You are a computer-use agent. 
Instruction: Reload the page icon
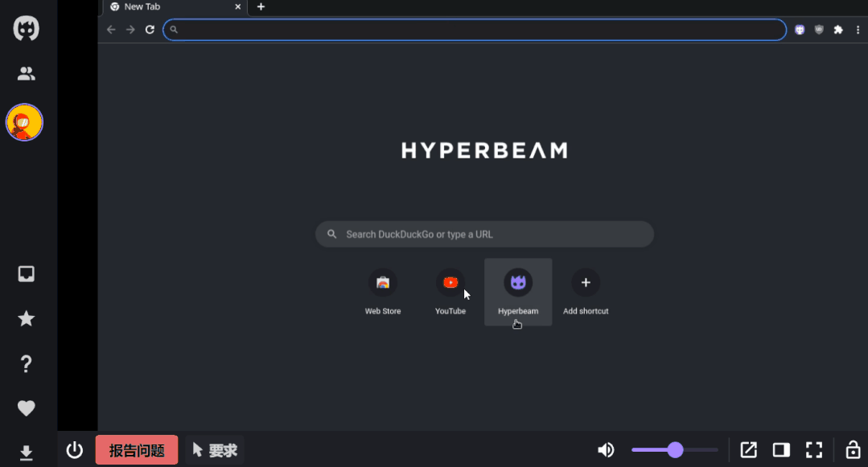[150, 29]
